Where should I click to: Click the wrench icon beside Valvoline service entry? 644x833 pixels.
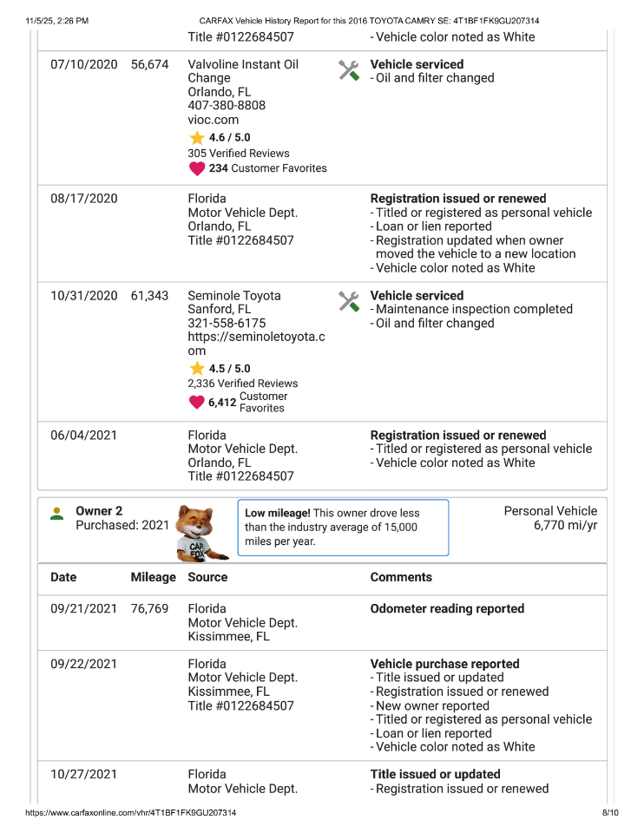tap(349, 71)
